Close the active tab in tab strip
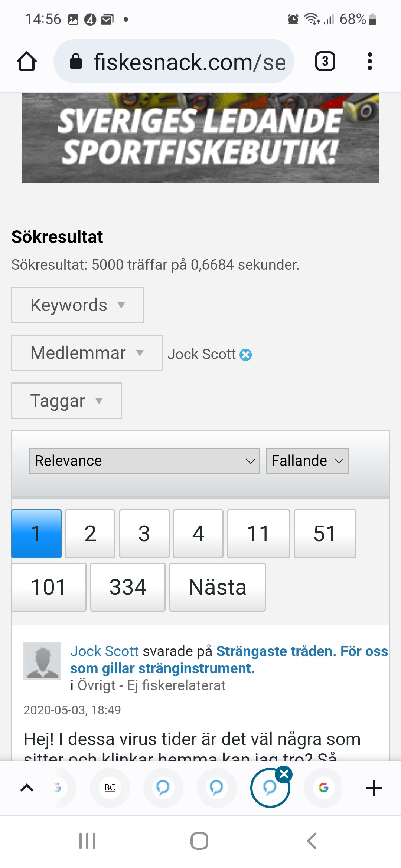This screenshot has width=401, height=868. click(284, 774)
